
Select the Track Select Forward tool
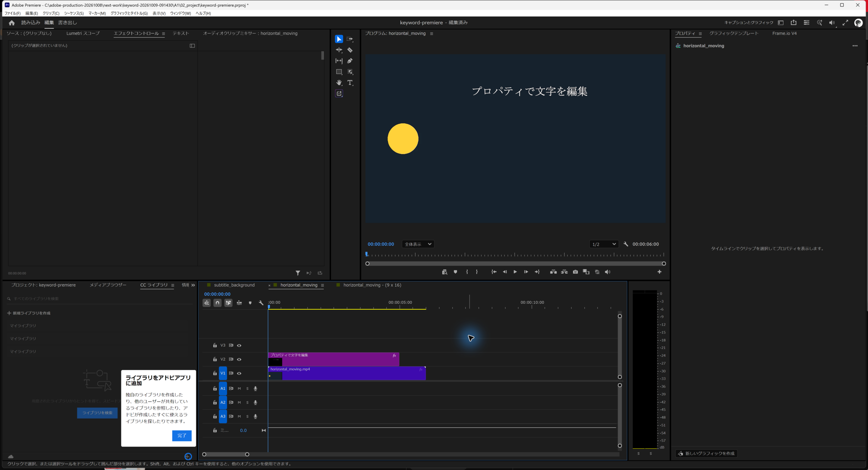pos(350,39)
